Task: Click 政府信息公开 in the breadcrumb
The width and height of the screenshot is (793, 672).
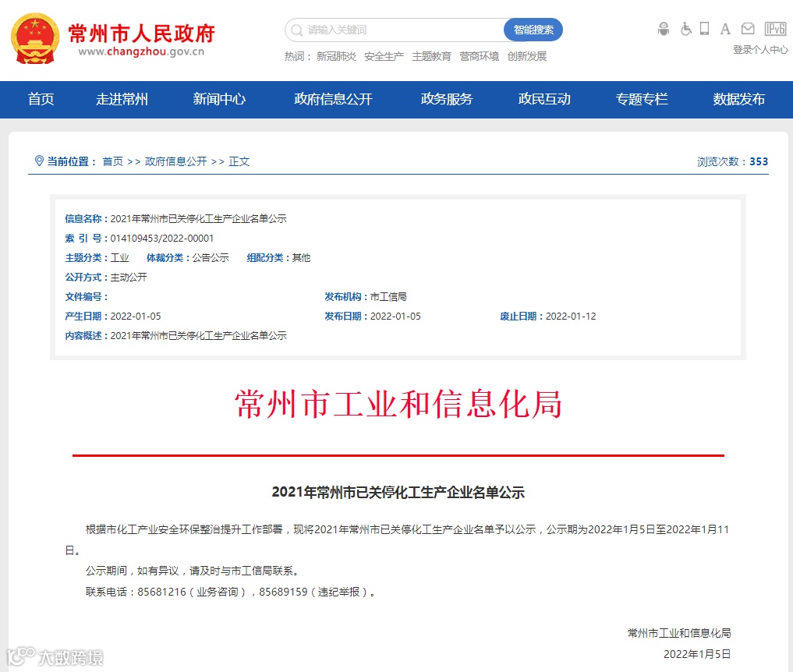Action: coord(176,161)
